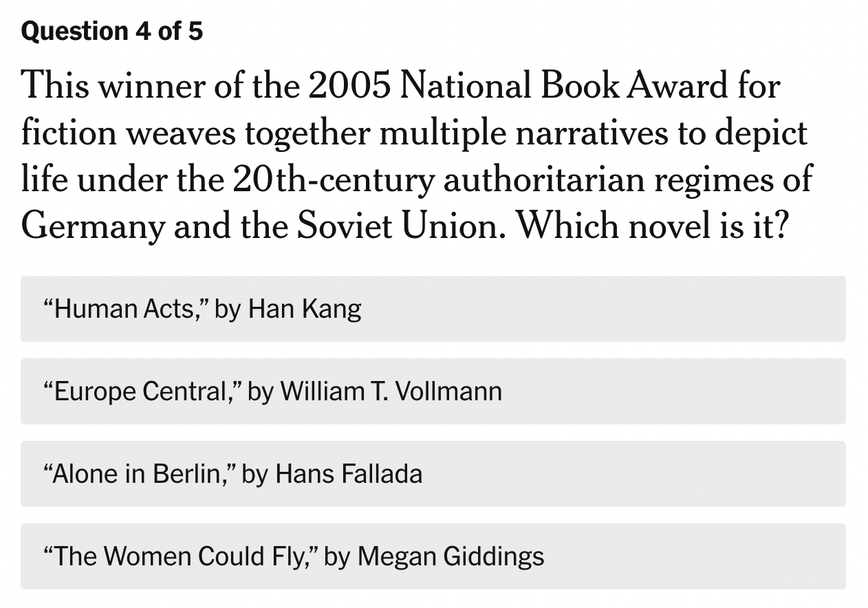868x608 pixels.
Task: Click author name Han Kang
Action: pos(304,310)
